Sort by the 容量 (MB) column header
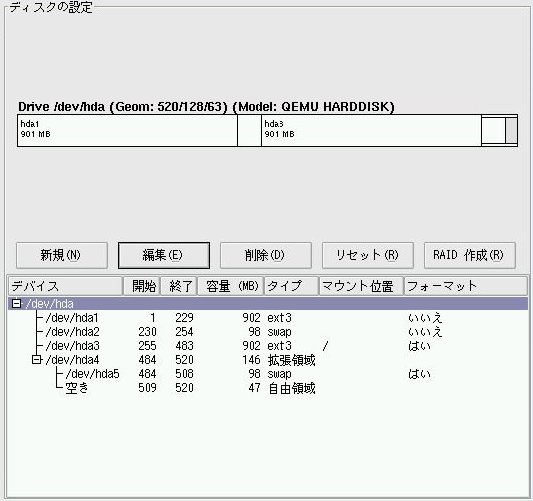Screen dimensions: 533x501 point(230,286)
